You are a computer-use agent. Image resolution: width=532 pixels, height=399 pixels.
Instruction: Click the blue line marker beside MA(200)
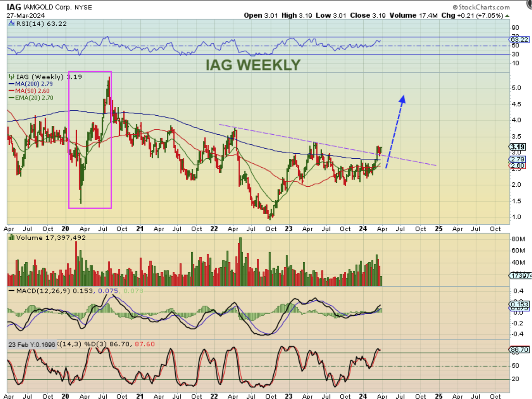point(12,84)
